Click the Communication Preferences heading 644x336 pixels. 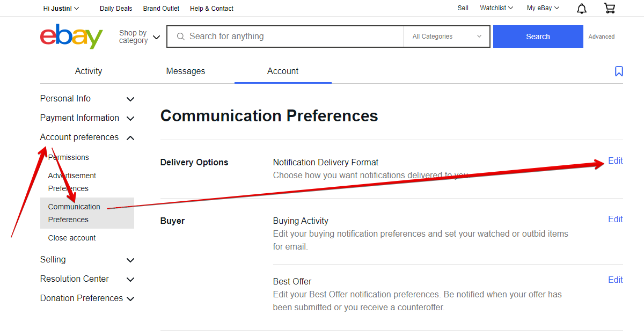pos(269,116)
